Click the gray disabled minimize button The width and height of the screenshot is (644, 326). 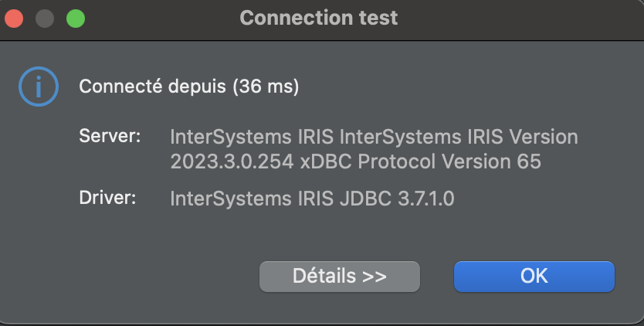tap(45, 18)
